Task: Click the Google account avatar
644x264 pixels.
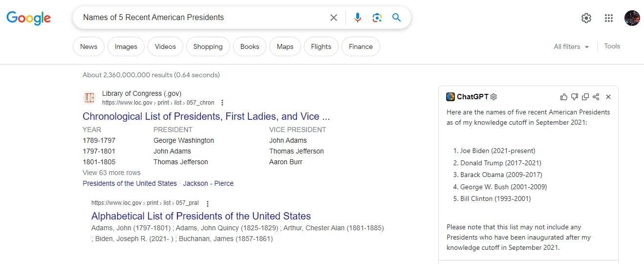Action: coord(632,18)
